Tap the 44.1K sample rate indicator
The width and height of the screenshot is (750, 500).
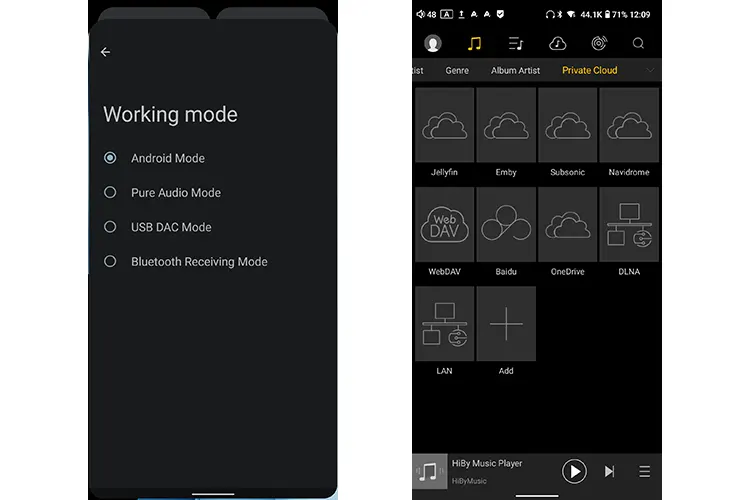(591, 14)
